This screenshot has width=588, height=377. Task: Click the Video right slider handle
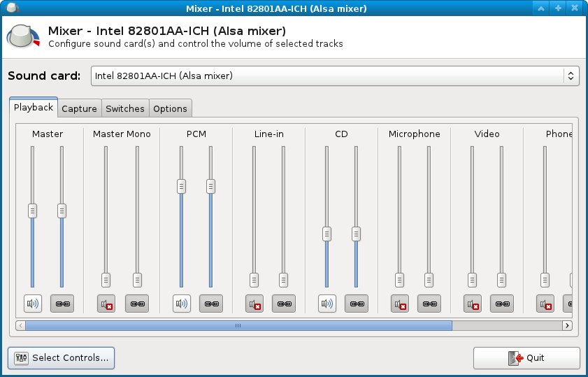click(502, 280)
